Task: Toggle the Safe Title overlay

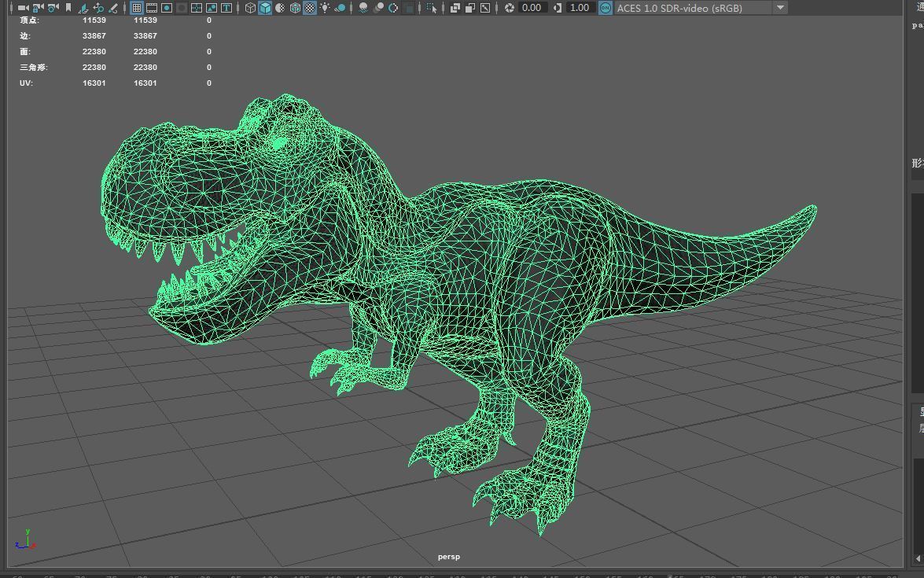Action: 226,8
